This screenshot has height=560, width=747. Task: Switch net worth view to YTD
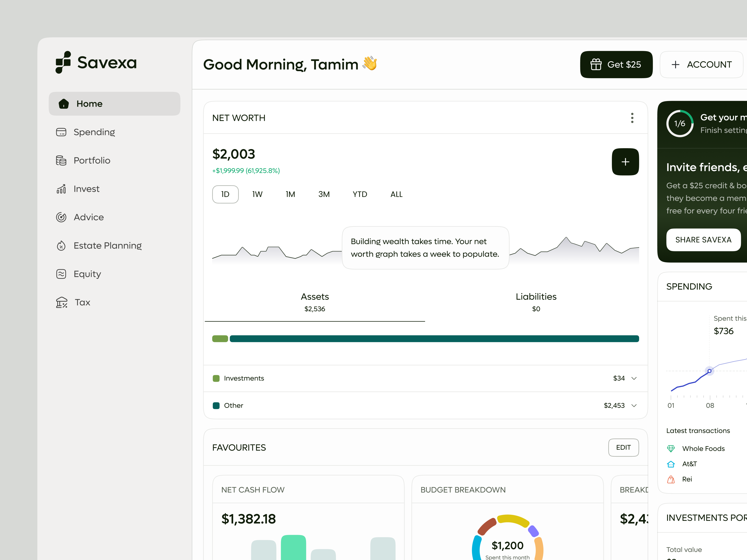359,194
